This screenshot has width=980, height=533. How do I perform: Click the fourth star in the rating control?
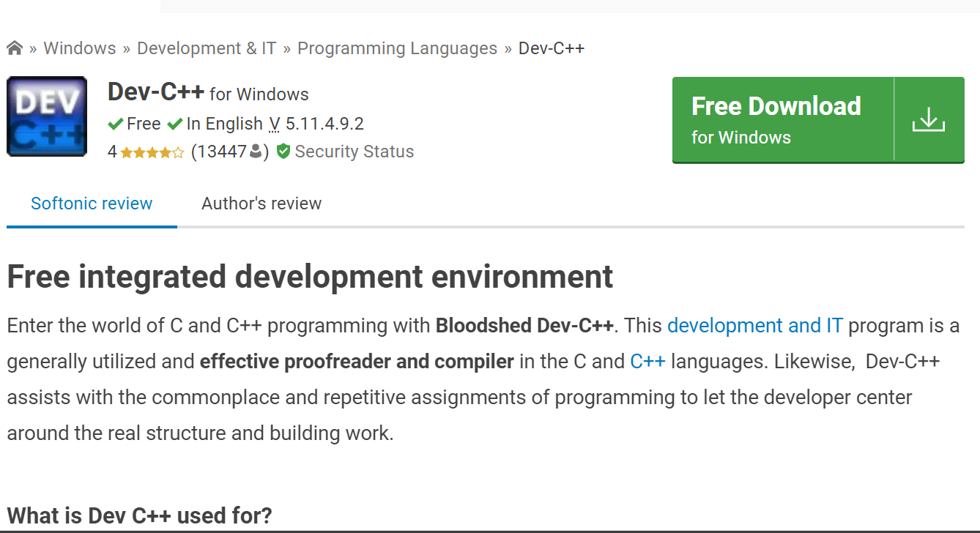[165, 151]
